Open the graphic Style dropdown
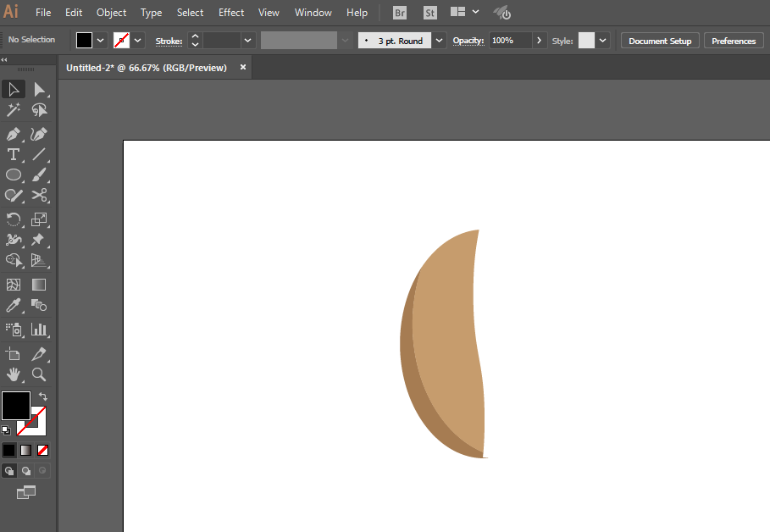 [x=602, y=41]
